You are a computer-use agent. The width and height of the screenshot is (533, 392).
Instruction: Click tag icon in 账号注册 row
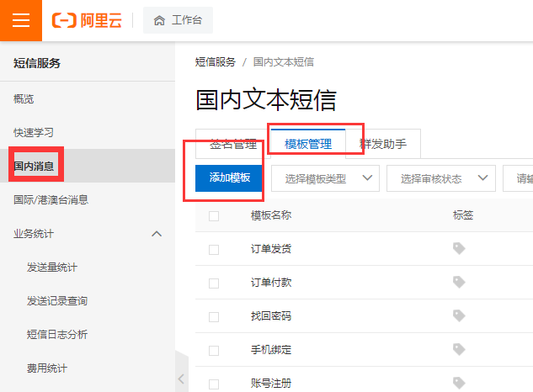tap(459, 383)
